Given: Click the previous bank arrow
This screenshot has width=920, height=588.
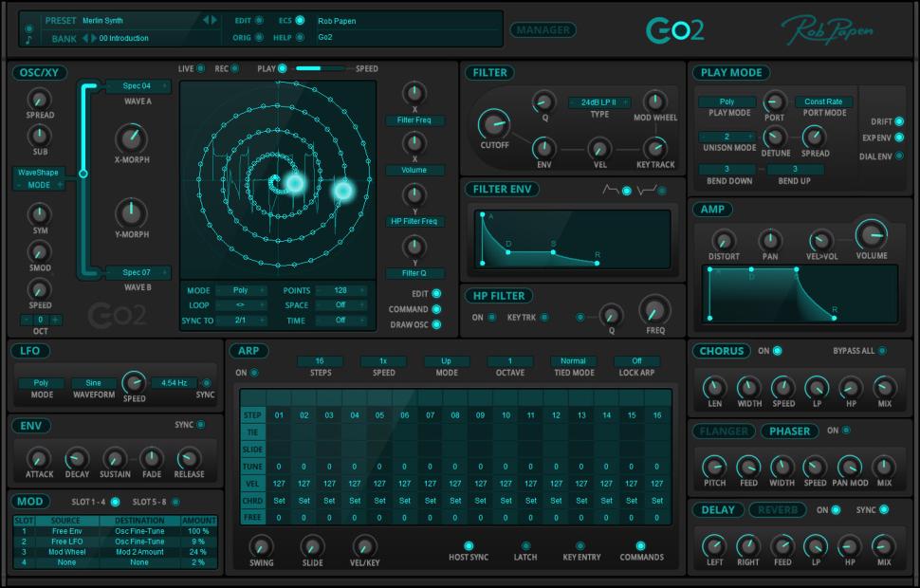Looking at the screenshot, I should click(84, 38).
